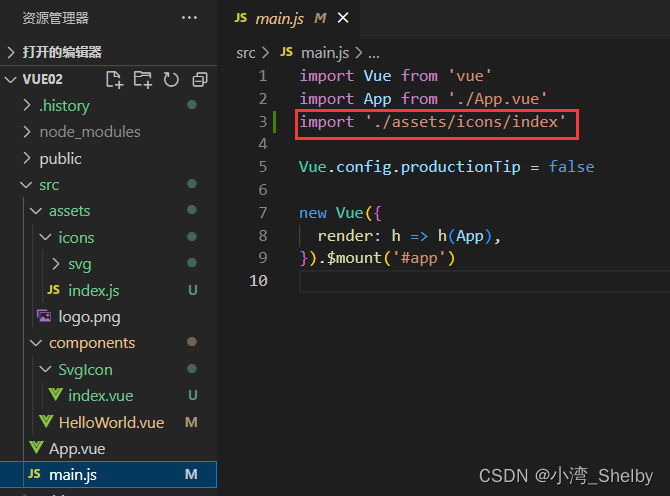Open index.vue under SvgIcon
670x496 pixels.
coord(100,395)
